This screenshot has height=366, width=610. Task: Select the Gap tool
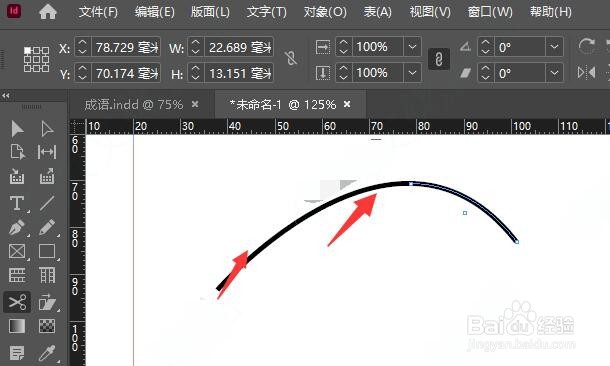47,152
